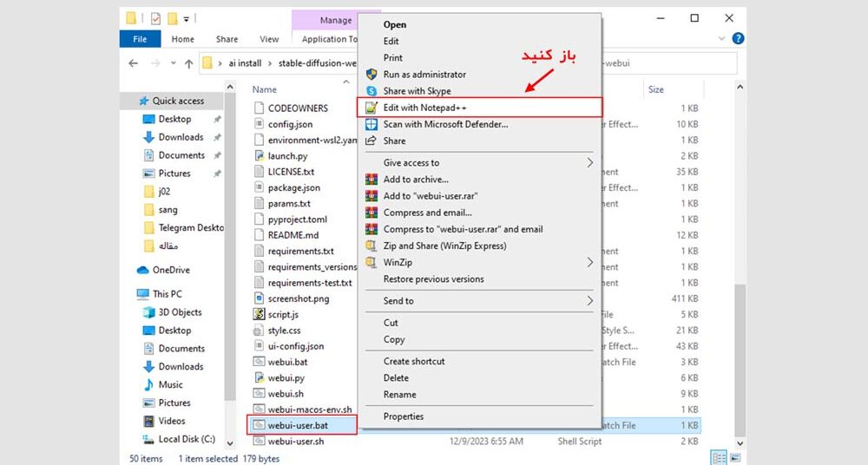Click WinRAR icon beside Compress and email
This screenshot has height=465, width=868.
[x=372, y=213]
